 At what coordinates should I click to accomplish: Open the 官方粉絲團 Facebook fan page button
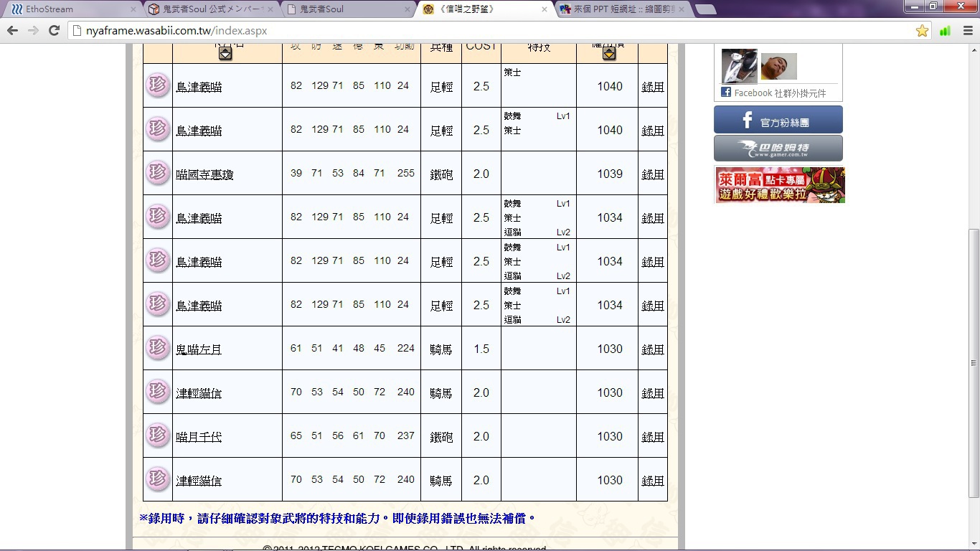click(x=778, y=120)
